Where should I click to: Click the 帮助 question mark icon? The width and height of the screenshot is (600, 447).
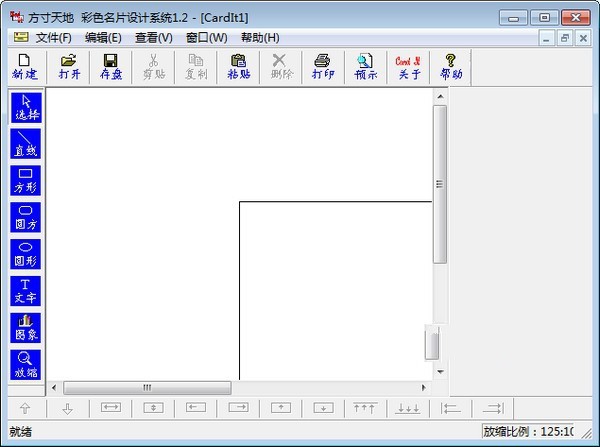tap(451, 67)
